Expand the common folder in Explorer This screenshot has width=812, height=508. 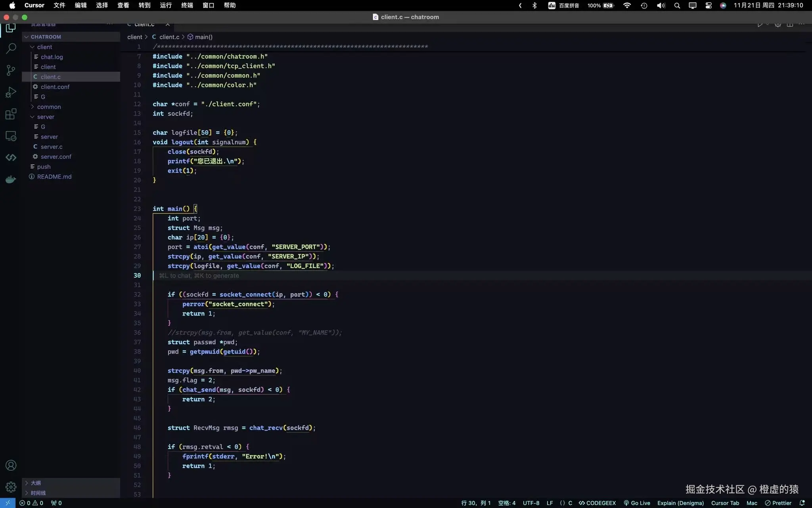[x=49, y=107]
